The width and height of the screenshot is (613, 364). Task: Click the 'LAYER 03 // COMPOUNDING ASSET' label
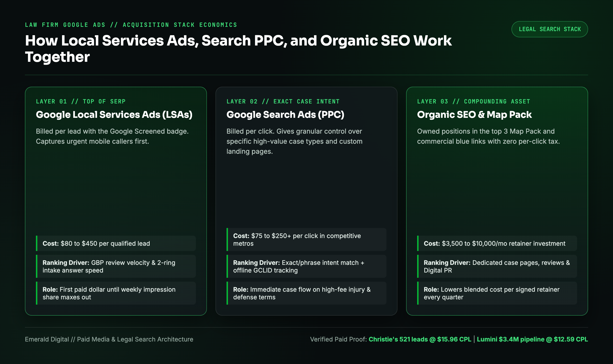point(473,101)
